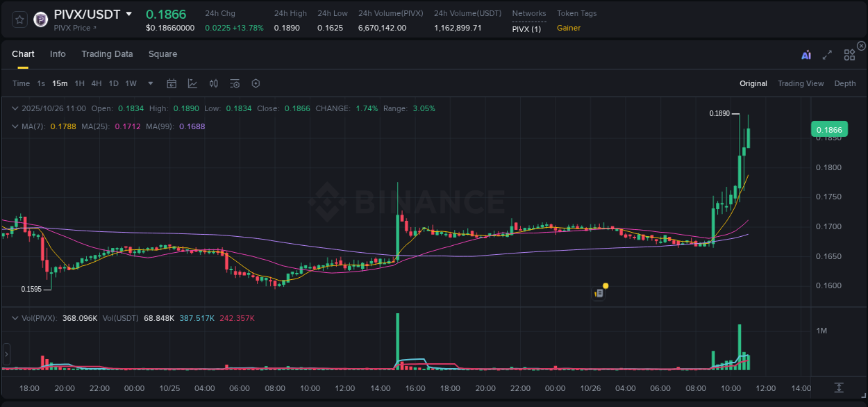Click the OHLC candle display icon
868x407 pixels.
point(213,83)
